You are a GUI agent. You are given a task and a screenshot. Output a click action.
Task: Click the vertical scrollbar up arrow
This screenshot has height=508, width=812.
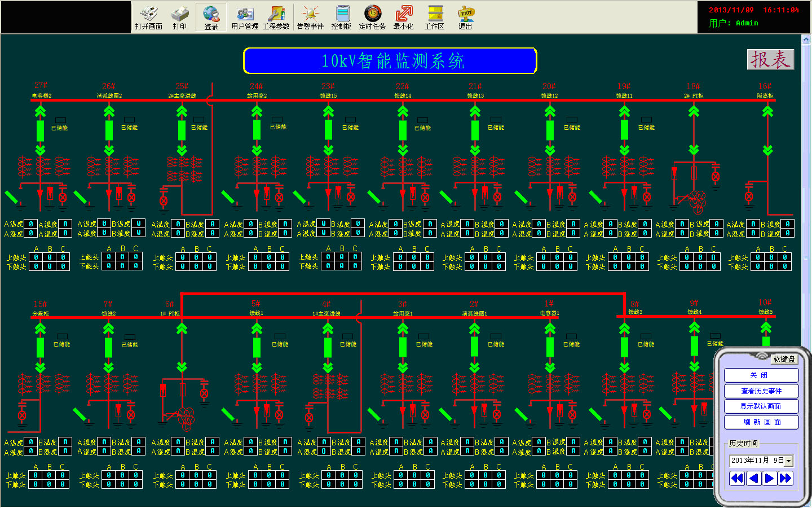click(806, 40)
